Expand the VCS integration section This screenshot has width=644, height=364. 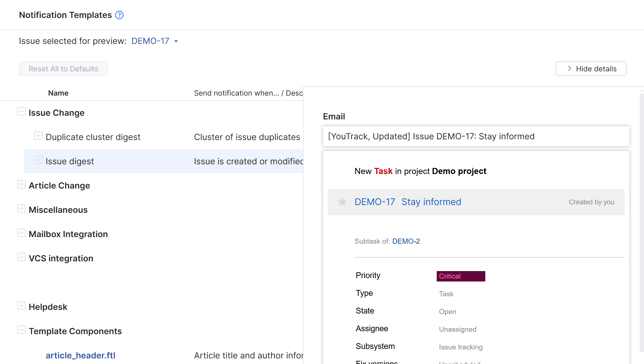(x=21, y=257)
